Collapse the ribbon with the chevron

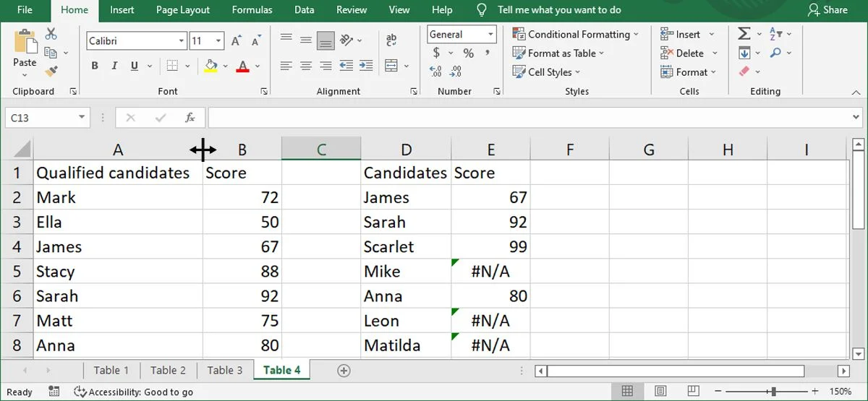coord(856,92)
